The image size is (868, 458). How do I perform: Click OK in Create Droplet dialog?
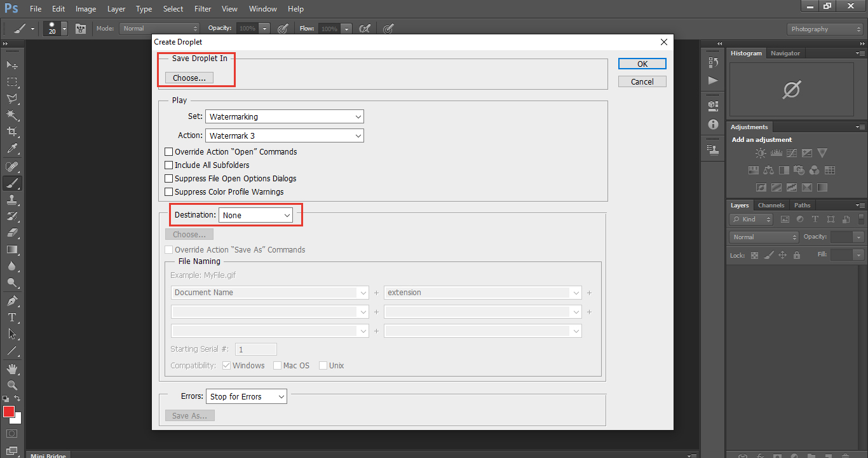point(642,64)
